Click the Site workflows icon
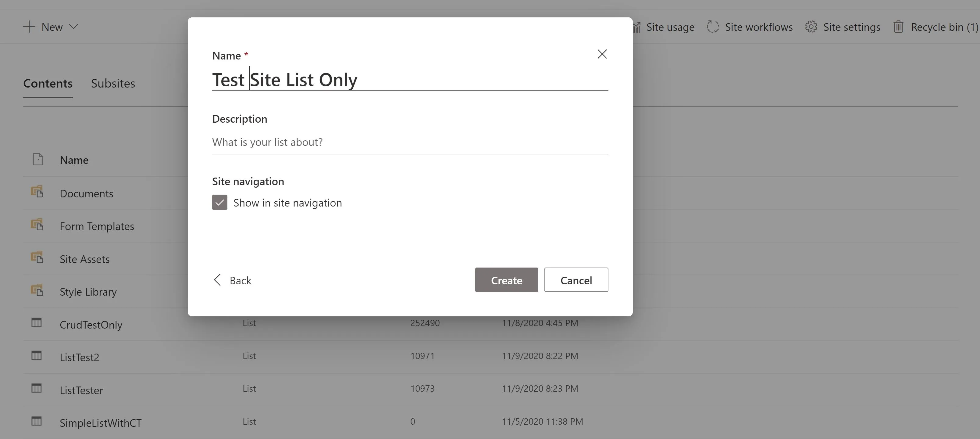 point(713,27)
